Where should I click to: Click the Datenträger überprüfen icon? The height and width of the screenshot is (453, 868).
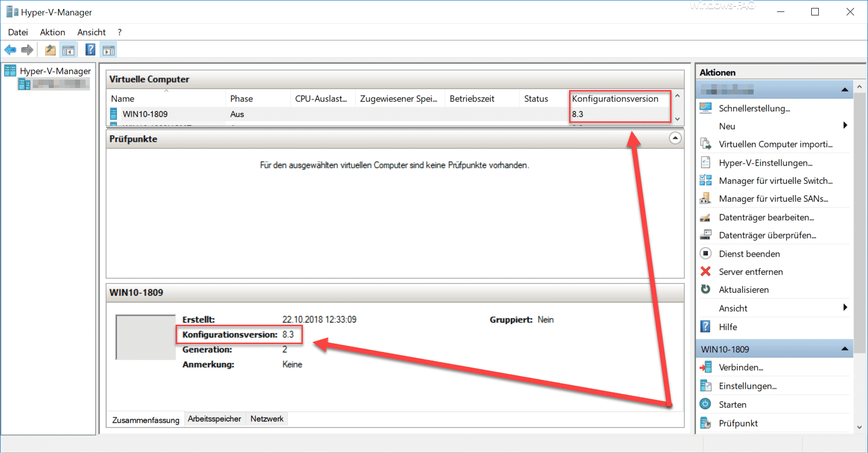pyautogui.click(x=705, y=235)
